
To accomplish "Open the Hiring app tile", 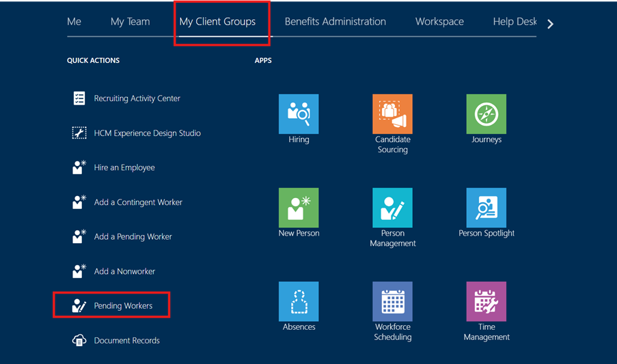I will pos(299,114).
